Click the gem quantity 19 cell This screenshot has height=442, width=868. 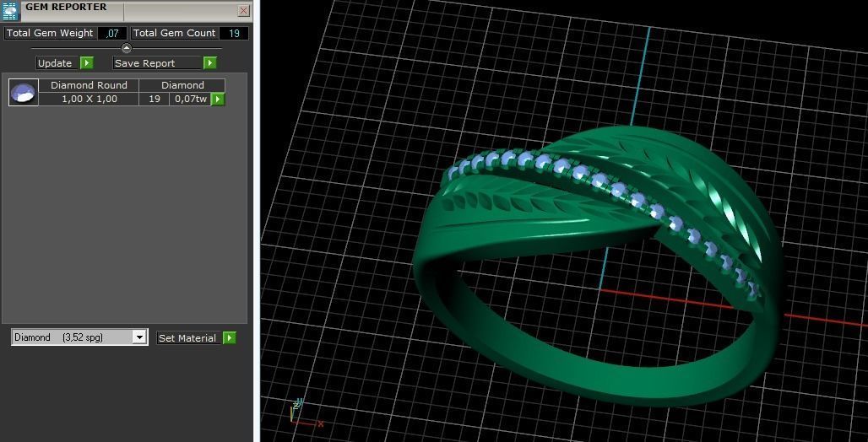(x=155, y=99)
